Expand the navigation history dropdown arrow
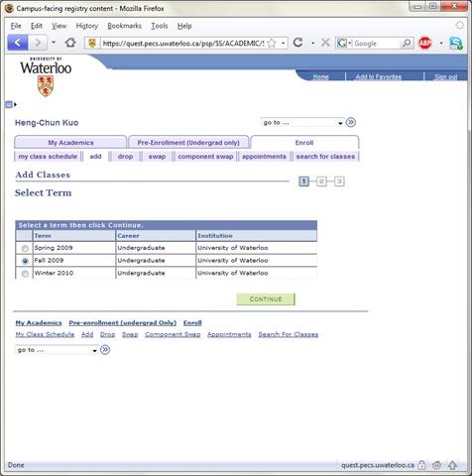Image resolution: width=472 pixels, height=476 pixels. tap(54, 43)
